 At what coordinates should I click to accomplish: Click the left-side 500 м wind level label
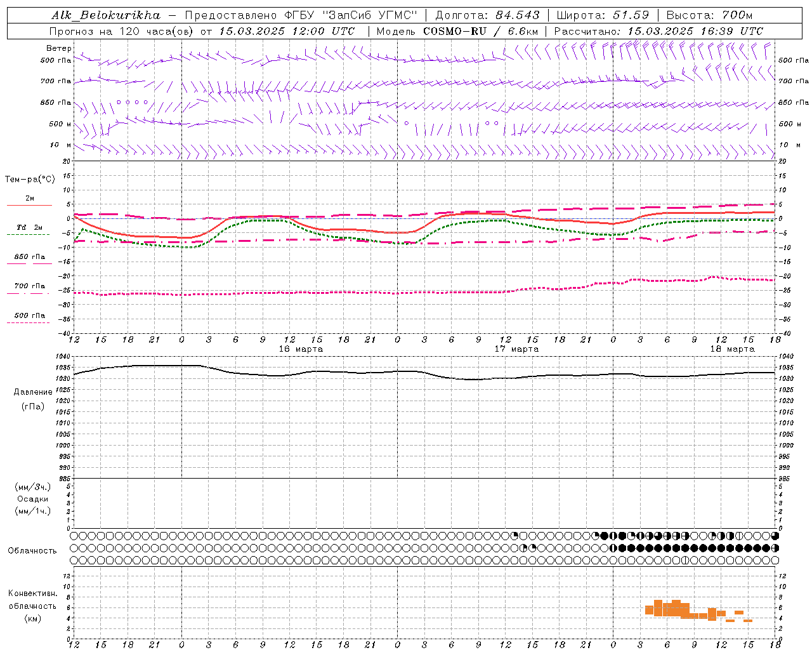[60, 124]
